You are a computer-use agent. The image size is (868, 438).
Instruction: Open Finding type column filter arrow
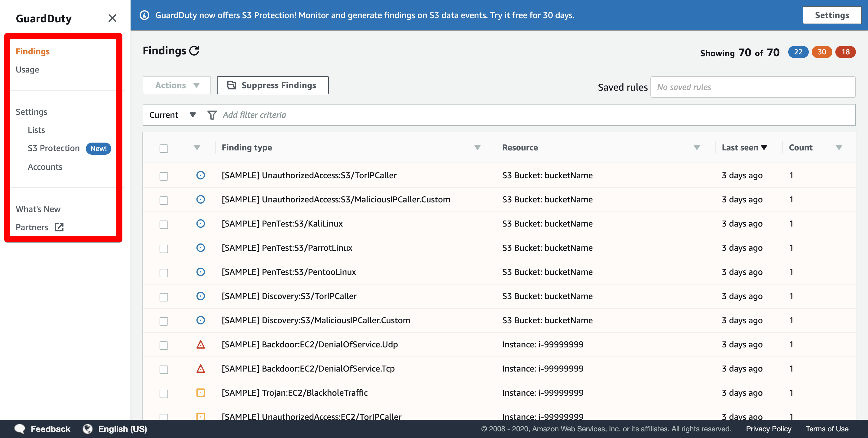pos(477,147)
